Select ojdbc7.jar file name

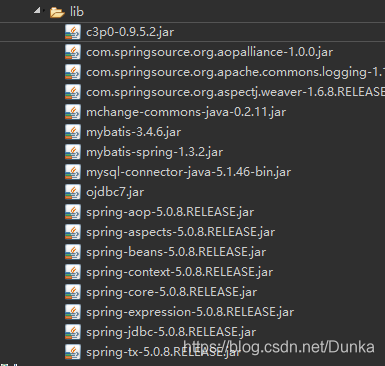point(115,192)
